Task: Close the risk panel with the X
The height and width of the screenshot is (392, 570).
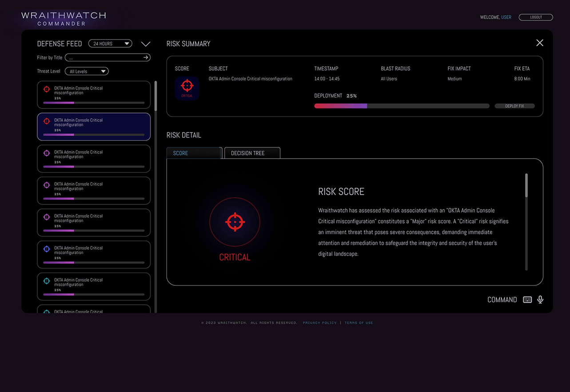Action: (x=539, y=43)
